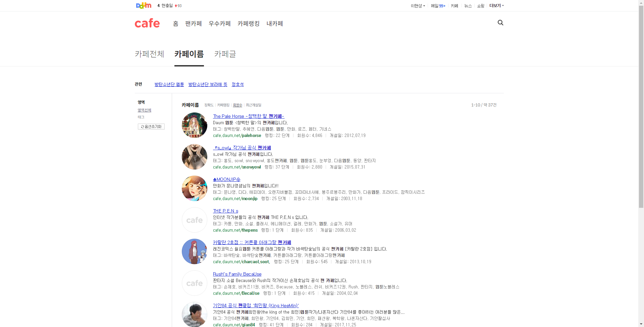Open The Pale Horse 팬카페 title link

click(x=249, y=116)
